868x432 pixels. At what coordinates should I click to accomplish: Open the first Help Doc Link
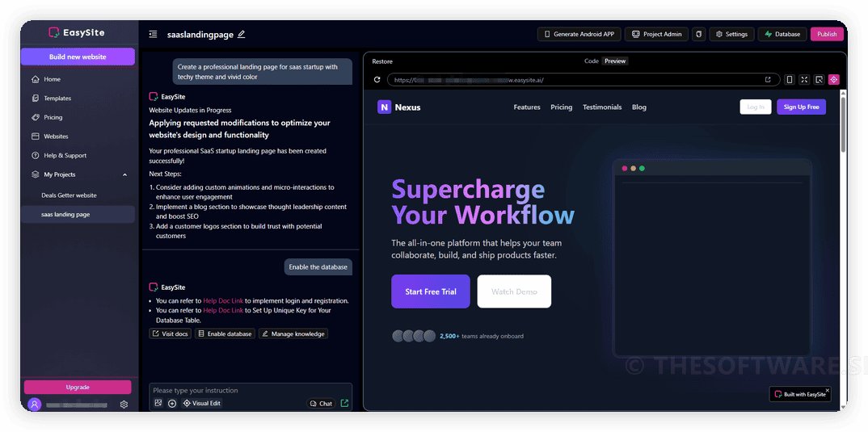[223, 301]
